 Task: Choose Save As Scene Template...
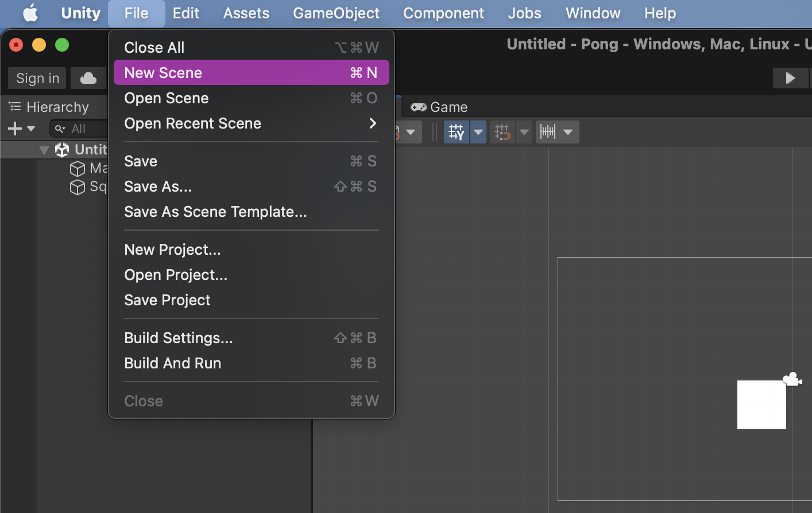point(252,211)
